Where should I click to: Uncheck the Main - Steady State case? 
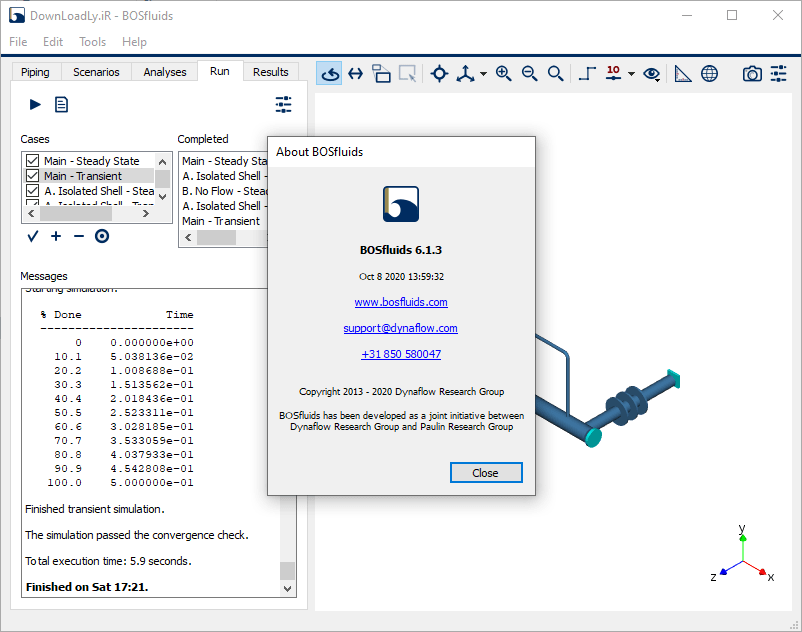32,161
